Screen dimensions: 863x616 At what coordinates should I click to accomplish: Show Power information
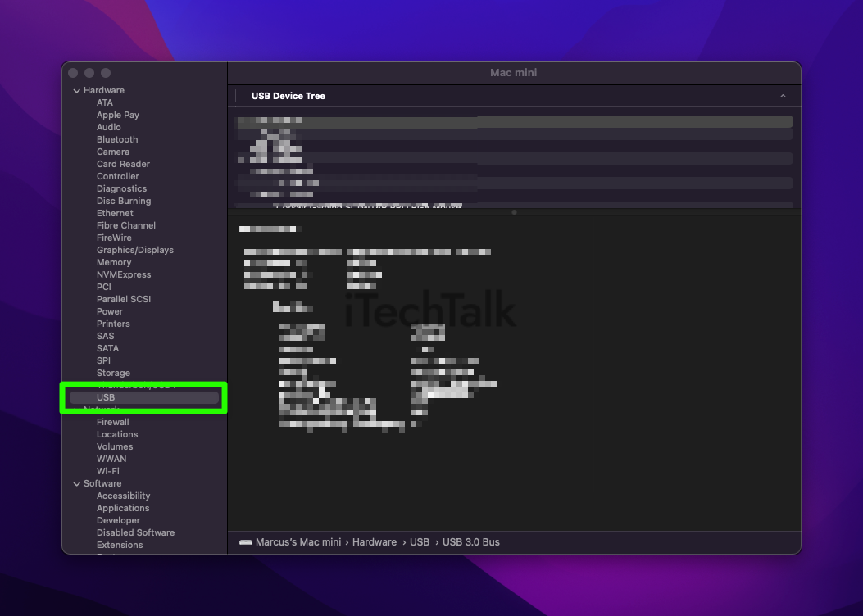coord(110,311)
